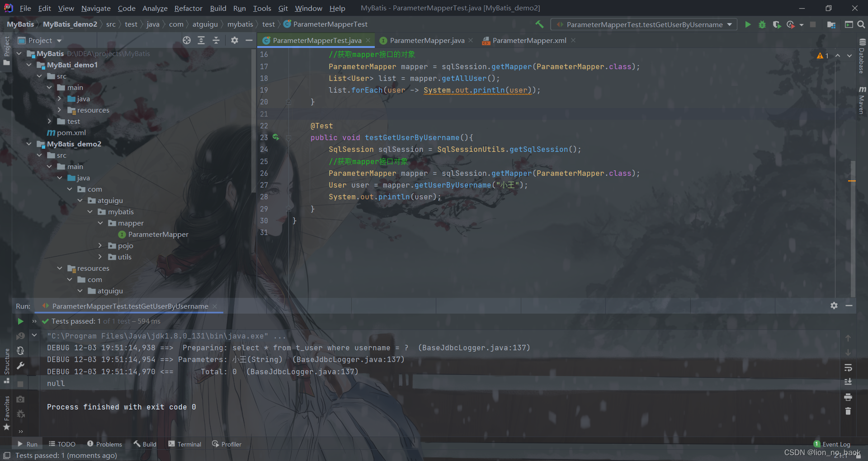
Task: Open Project Structure icon in toolbar
Action: [x=831, y=24]
